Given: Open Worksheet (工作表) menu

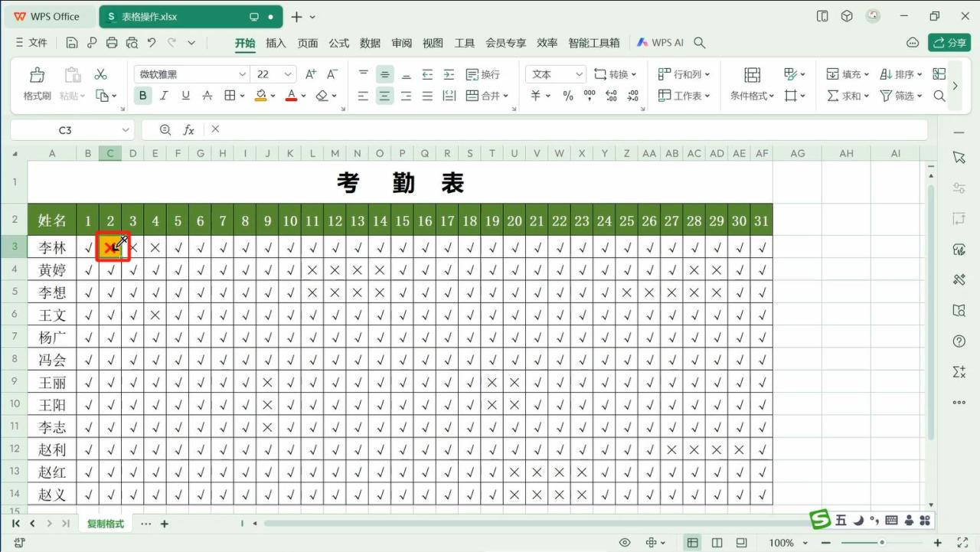Looking at the screenshot, I should (684, 96).
